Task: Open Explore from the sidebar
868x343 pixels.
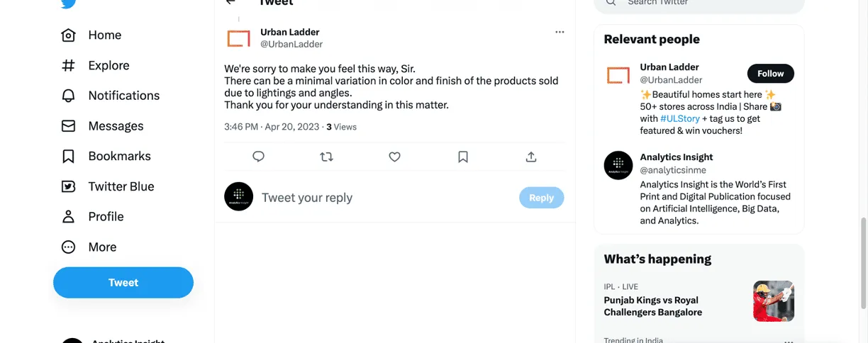Action: click(x=108, y=65)
